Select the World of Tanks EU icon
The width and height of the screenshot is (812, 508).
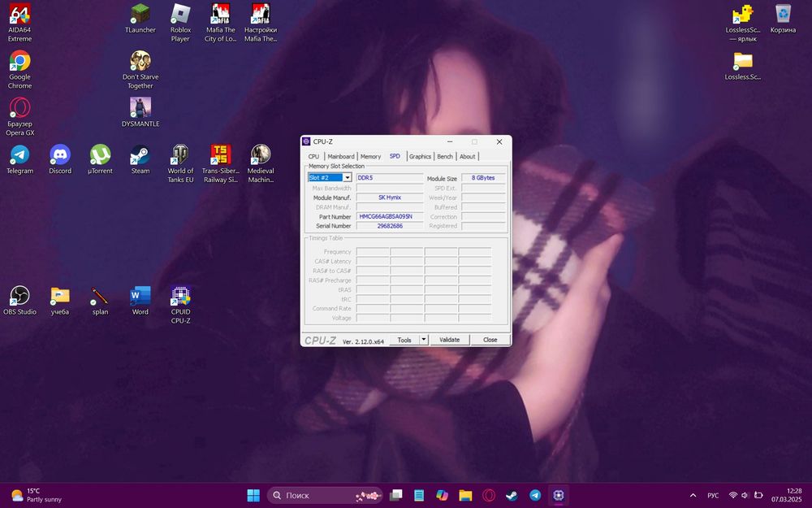[x=180, y=164]
